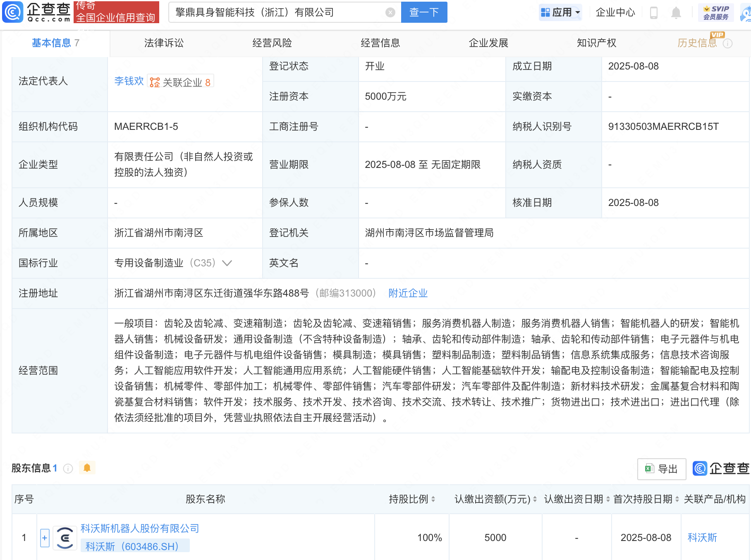This screenshot has width=751, height=560.
Task: Click the 查一下 search button
Action: (x=424, y=12)
